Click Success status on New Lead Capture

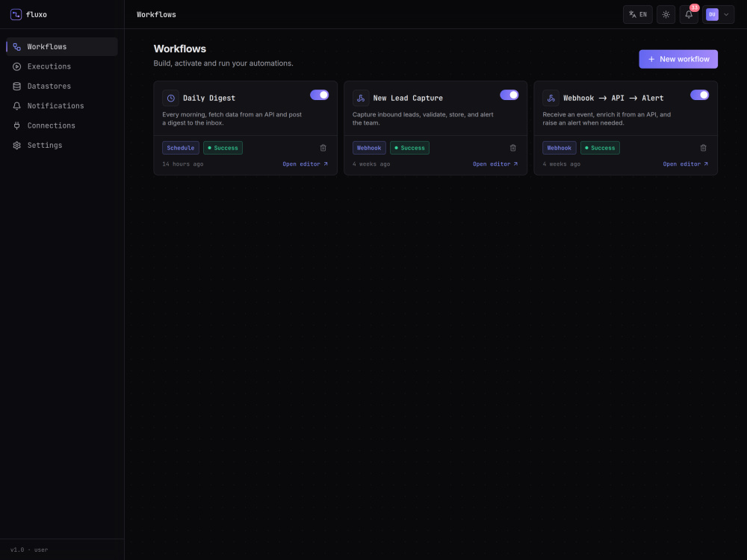(x=409, y=148)
